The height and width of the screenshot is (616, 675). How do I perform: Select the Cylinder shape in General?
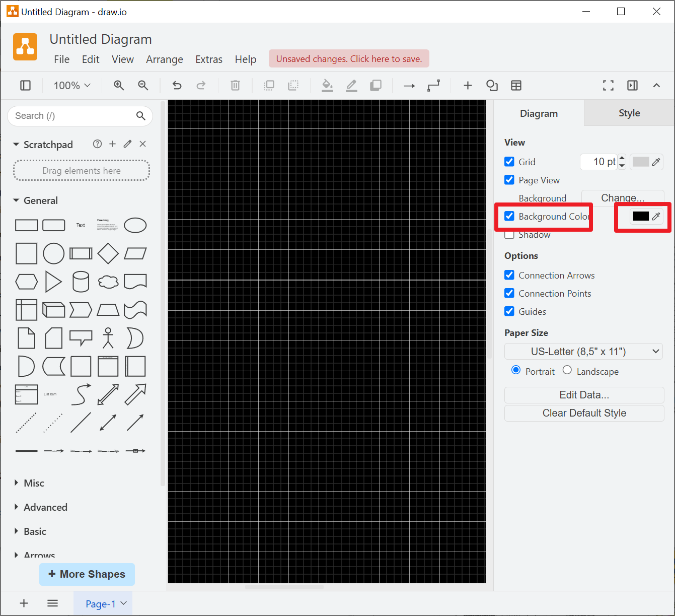(81, 282)
